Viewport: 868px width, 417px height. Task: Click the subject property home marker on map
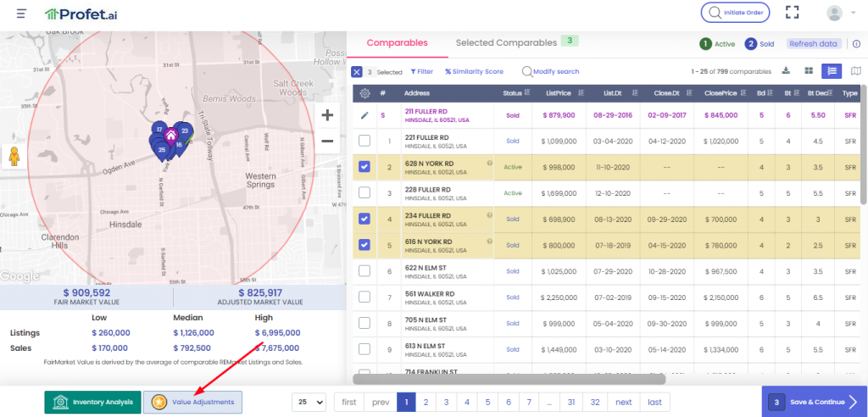tap(171, 135)
